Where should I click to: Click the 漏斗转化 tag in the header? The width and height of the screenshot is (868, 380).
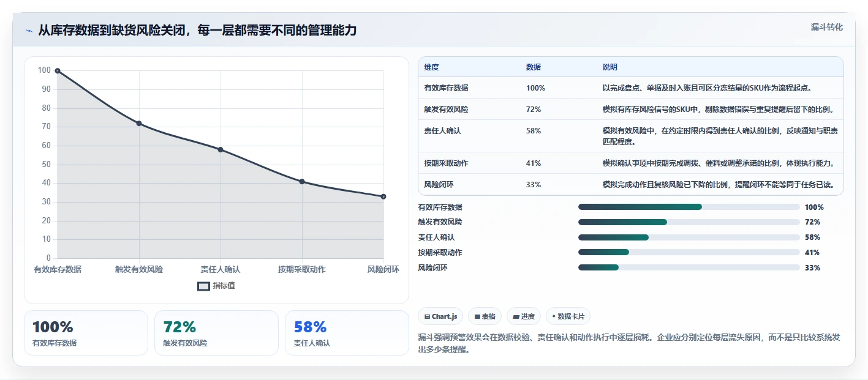[x=827, y=27]
